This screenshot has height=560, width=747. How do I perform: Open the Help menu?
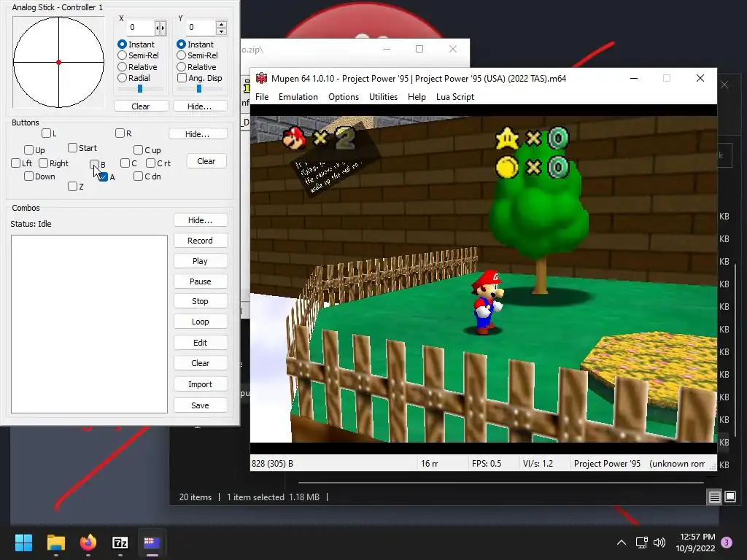coord(417,97)
